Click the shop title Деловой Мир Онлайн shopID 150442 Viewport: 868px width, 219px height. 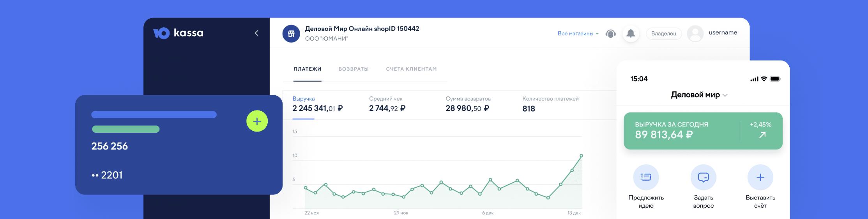(x=362, y=29)
